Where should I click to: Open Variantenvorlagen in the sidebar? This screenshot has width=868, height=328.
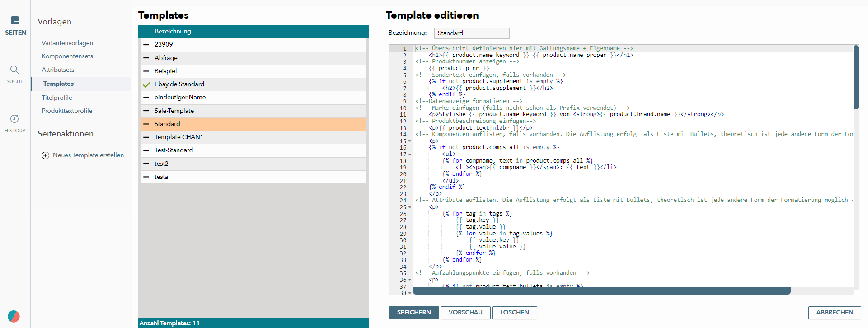pyautogui.click(x=67, y=43)
